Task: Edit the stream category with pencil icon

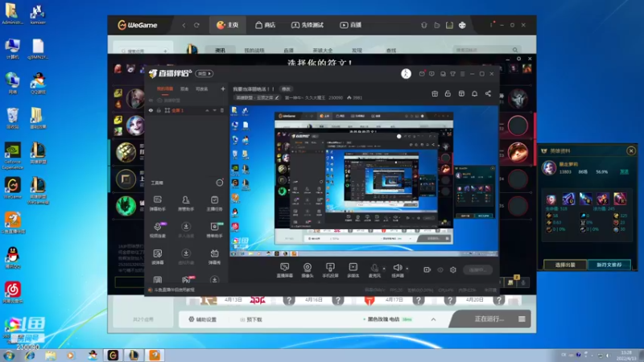Action: click(x=277, y=97)
